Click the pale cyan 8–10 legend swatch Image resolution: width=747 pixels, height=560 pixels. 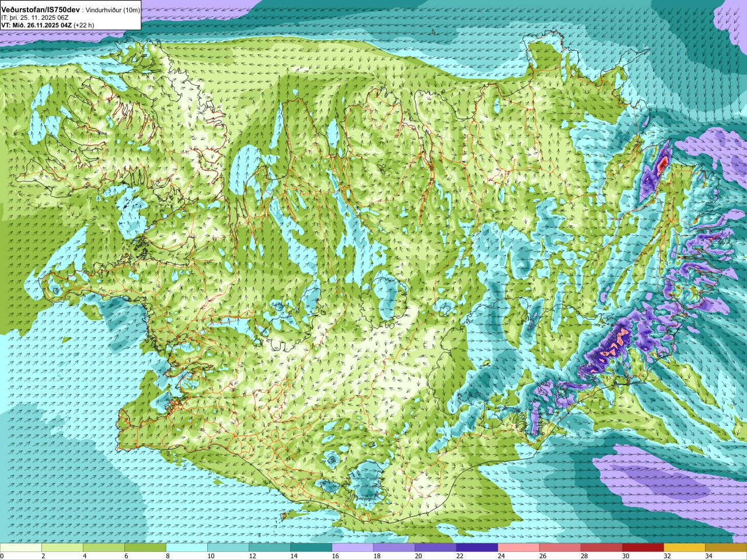pos(187,548)
